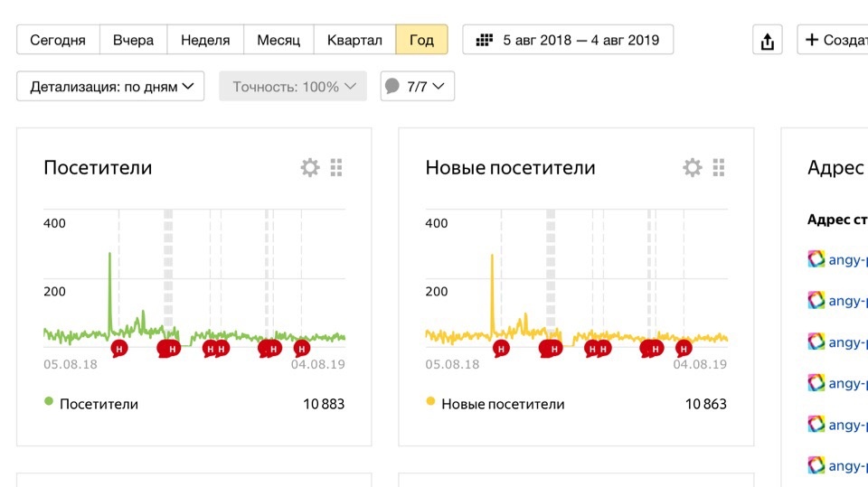
Task: Click the drag-grid icon of Посетители widget
Action: pyautogui.click(x=336, y=167)
